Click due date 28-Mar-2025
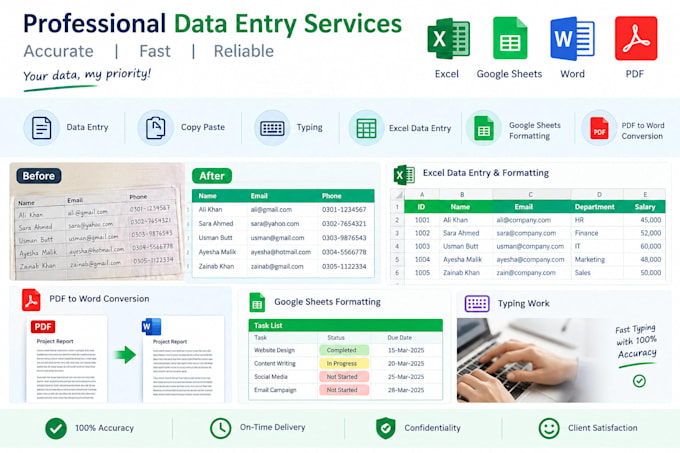This screenshot has height=453, width=680. pyautogui.click(x=406, y=390)
